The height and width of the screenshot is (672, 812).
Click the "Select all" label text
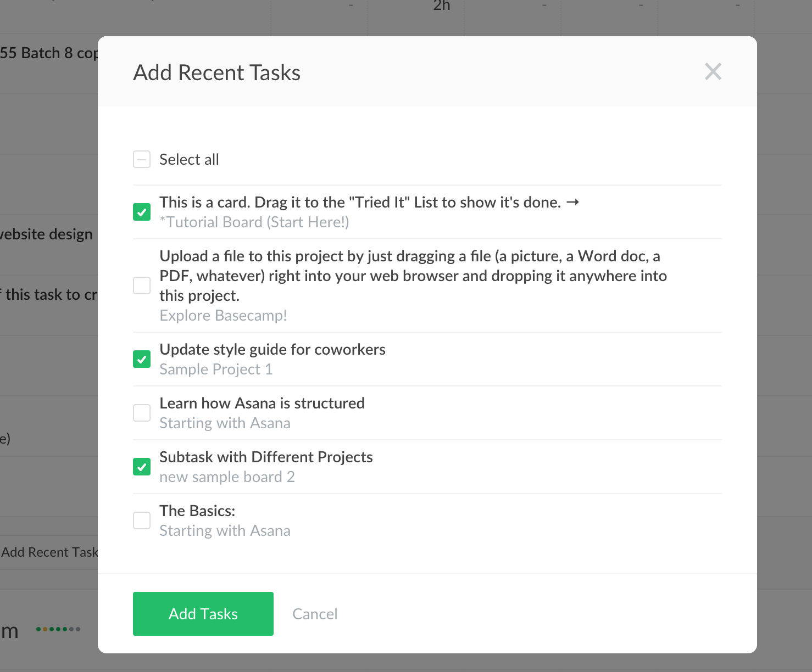click(x=189, y=160)
